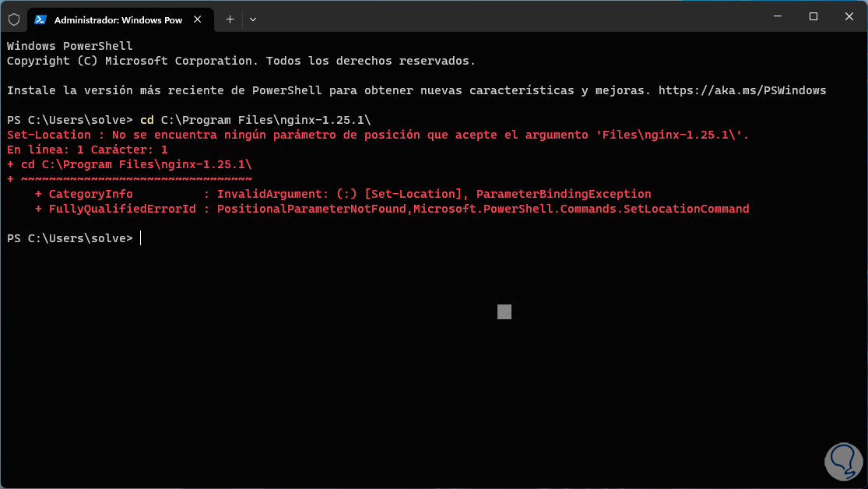
Task: Expand the new tab profile dropdown
Action: (x=253, y=19)
